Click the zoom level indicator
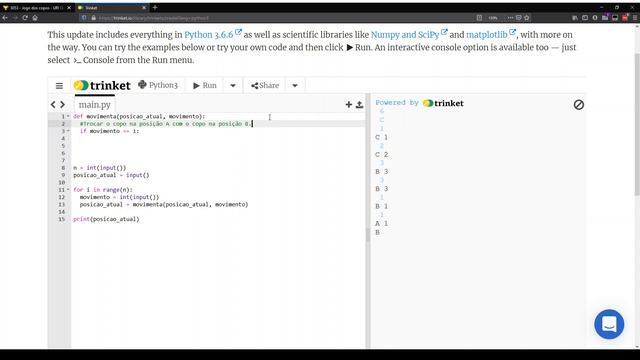Image resolution: width=640 pixels, height=360 pixels. (493, 18)
